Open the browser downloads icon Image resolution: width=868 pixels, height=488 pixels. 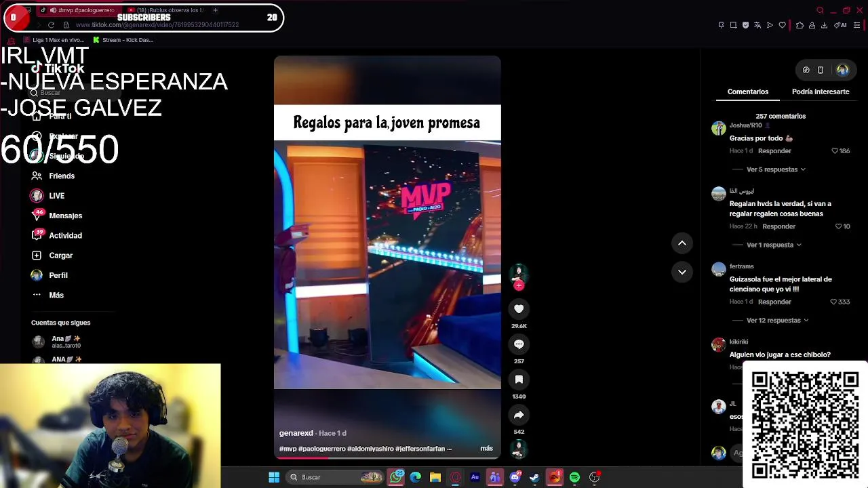pyautogui.click(x=824, y=25)
